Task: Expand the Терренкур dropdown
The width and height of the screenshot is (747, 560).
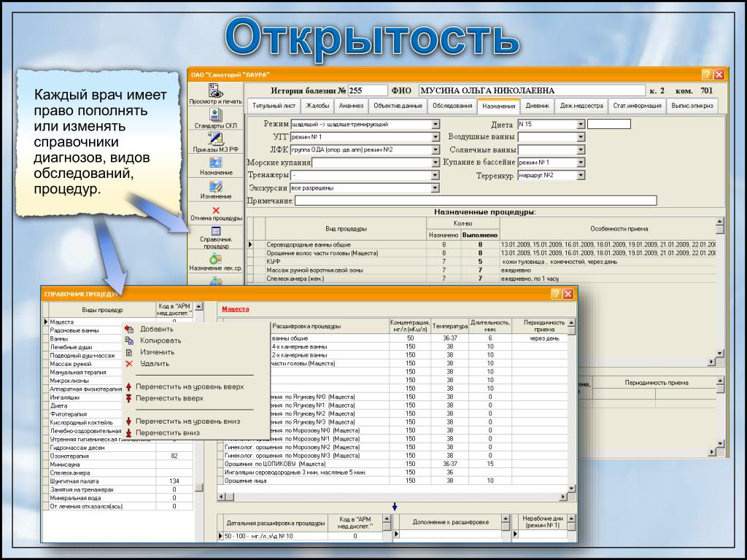Action: click(x=580, y=175)
